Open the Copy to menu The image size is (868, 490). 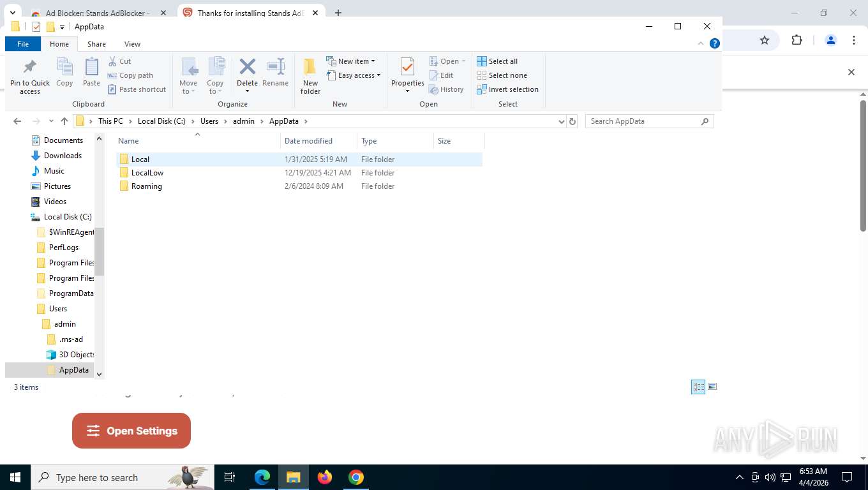pos(215,76)
